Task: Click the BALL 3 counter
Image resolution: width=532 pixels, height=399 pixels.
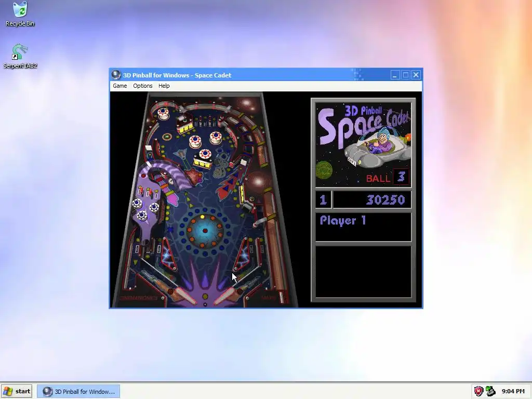Action: [387, 178]
